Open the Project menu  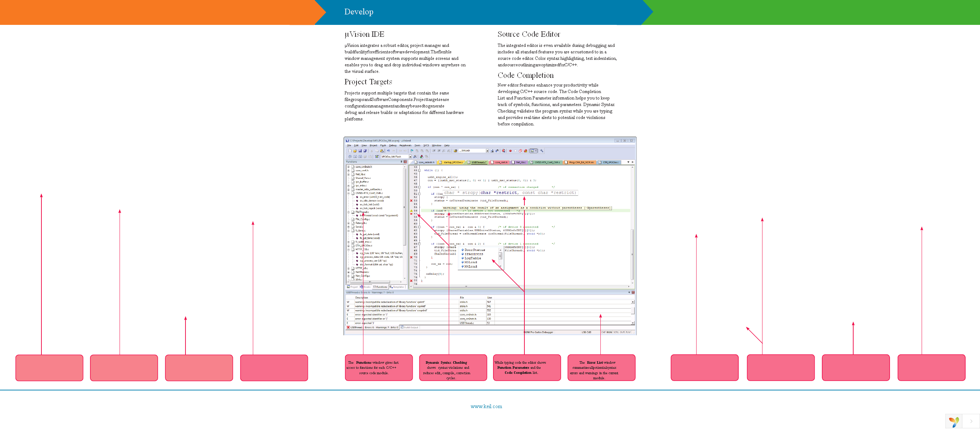(373, 145)
